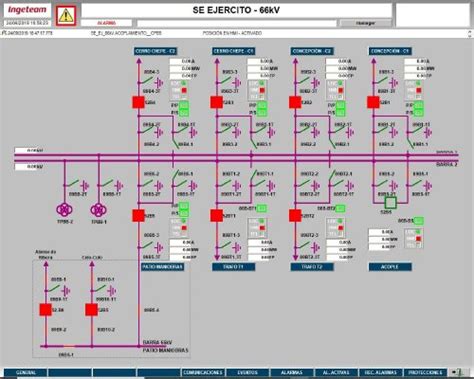Click the gray button right of the top message field
The height and width of the screenshot is (379, 474).
365,23
